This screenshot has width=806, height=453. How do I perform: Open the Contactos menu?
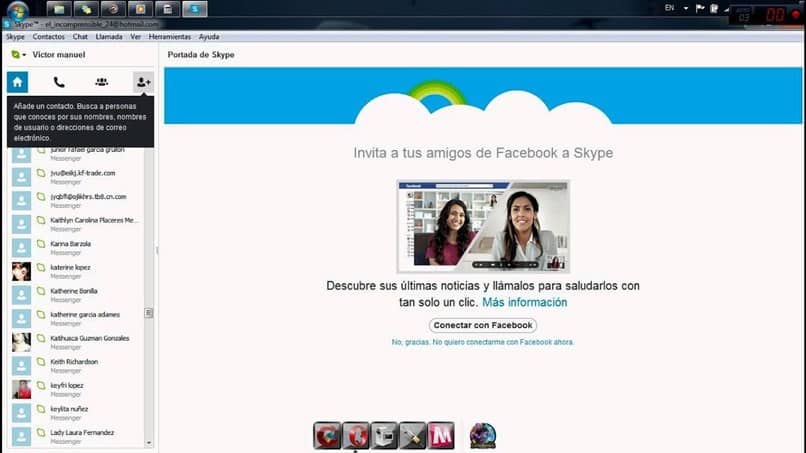click(48, 36)
